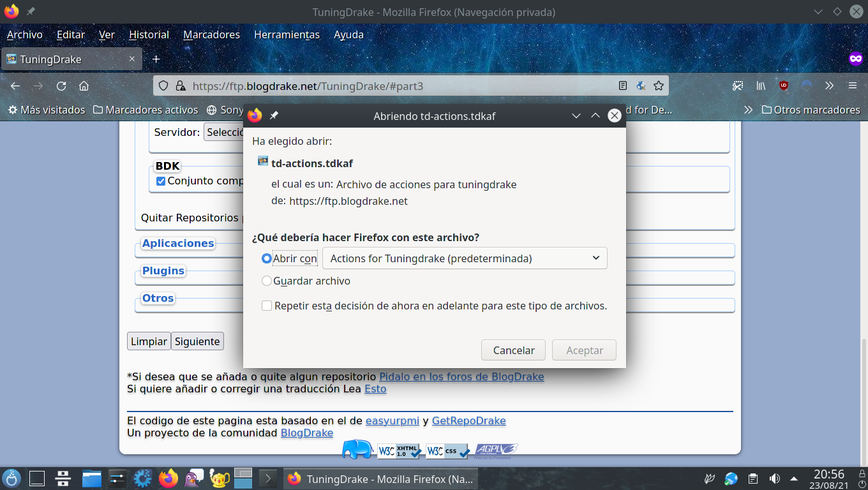Open the Ayuda menu
This screenshot has height=490, width=868.
[348, 34]
